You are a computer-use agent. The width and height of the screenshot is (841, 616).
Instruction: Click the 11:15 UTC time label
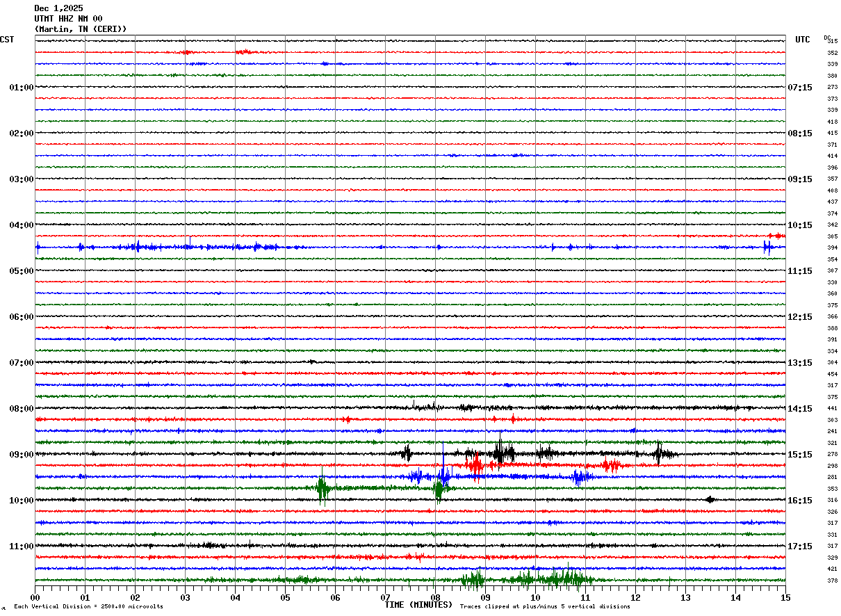(x=799, y=271)
